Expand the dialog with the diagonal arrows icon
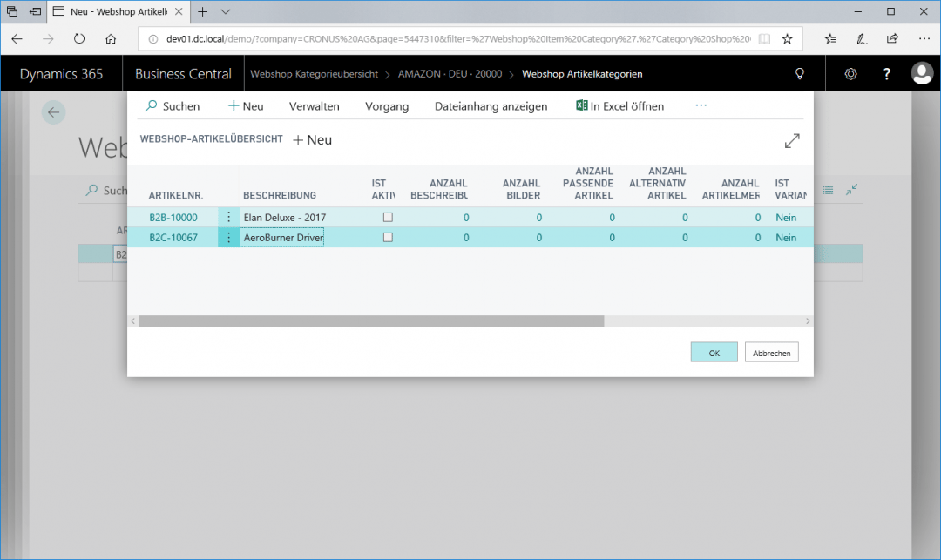This screenshot has height=560, width=941. tap(792, 141)
